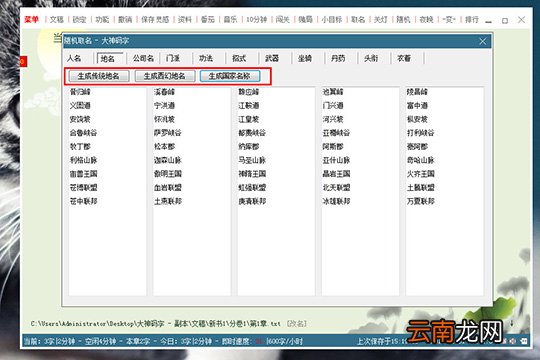Open the 门派 tab
540x360 pixels.
tap(173, 58)
